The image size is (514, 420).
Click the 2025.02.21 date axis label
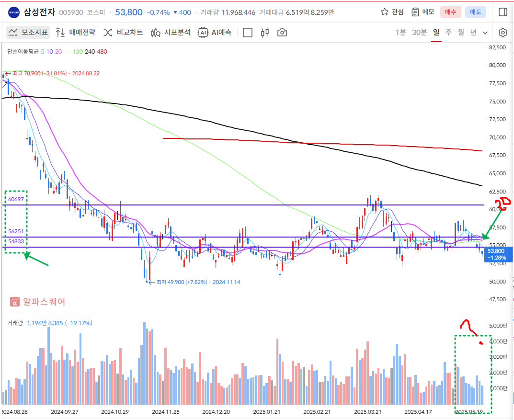click(x=317, y=412)
